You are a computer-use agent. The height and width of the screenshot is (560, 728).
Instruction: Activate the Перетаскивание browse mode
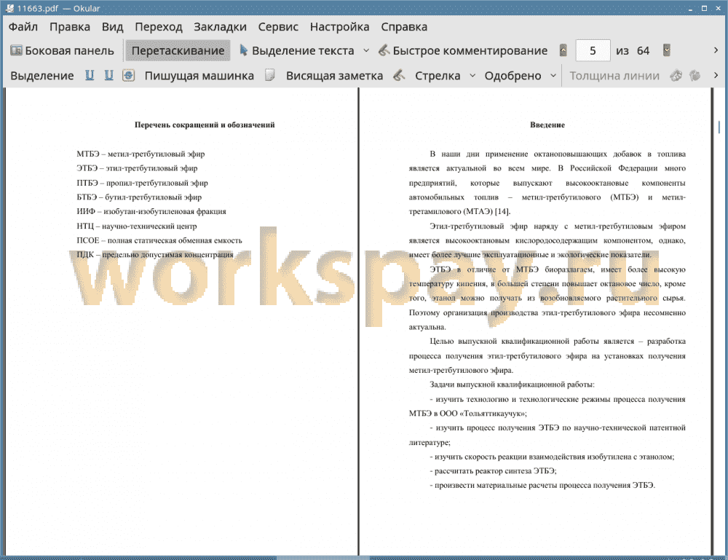tap(178, 51)
